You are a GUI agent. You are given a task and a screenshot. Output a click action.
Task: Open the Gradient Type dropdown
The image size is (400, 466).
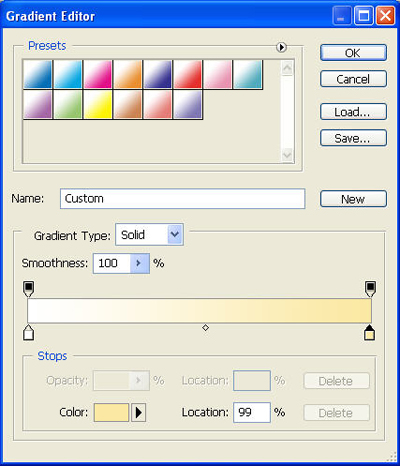click(x=149, y=235)
